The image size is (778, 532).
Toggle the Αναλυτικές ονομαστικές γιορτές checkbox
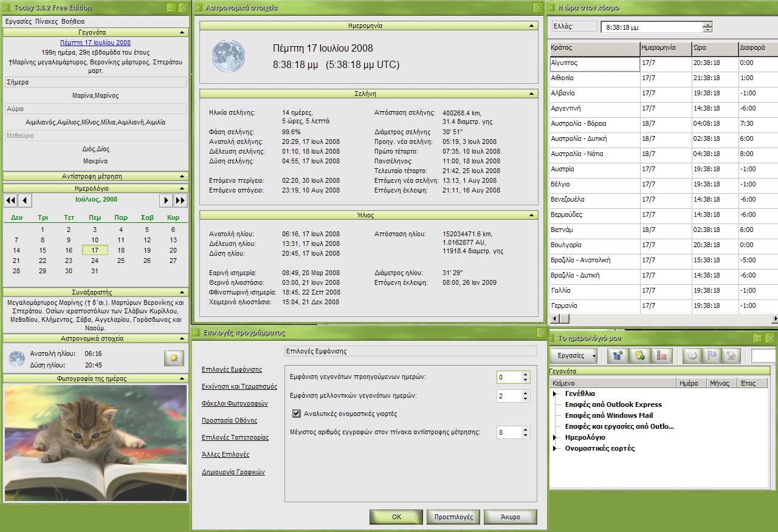click(x=297, y=414)
